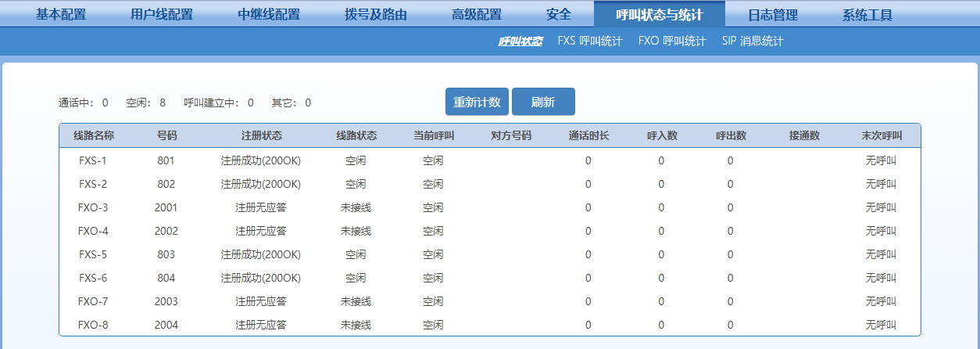Open FXO 呼叫统计 page
Image resolution: width=980 pixels, height=349 pixels.
point(672,41)
